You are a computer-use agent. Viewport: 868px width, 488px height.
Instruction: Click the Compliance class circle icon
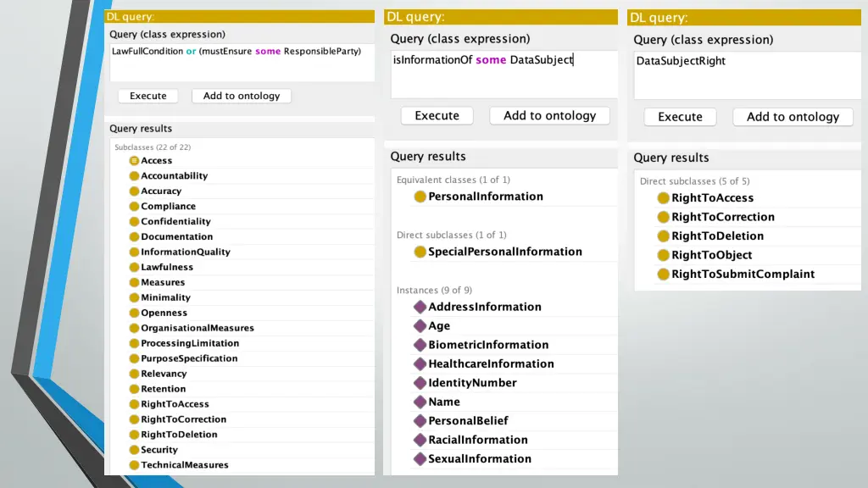point(134,207)
